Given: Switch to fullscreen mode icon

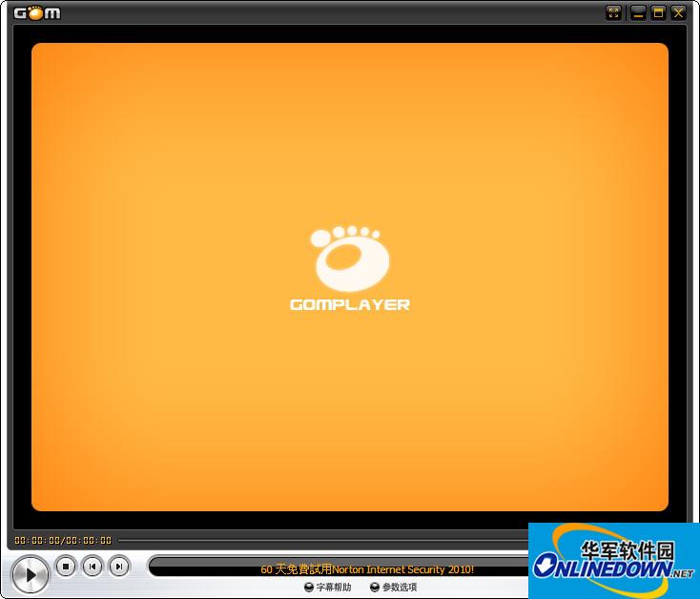Looking at the screenshot, I should (614, 12).
